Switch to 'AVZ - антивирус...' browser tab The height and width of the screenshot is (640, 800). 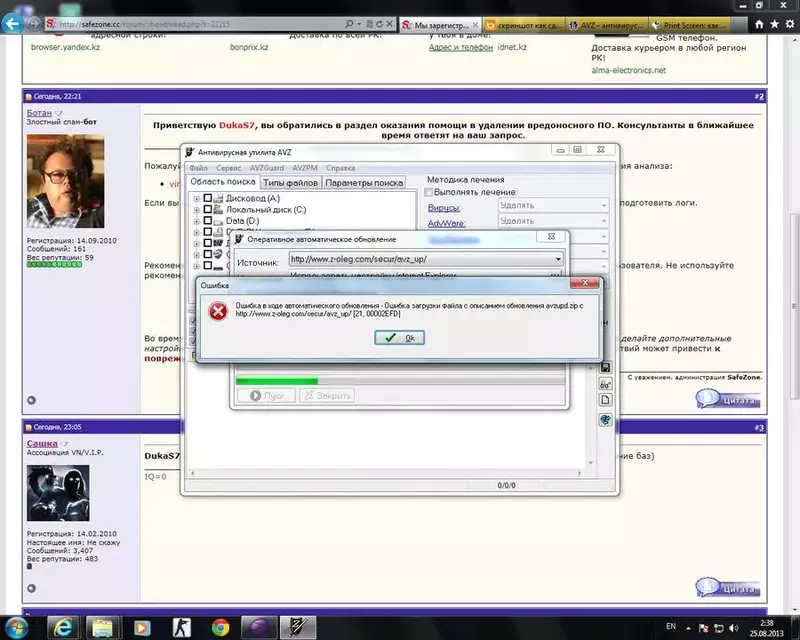(607, 24)
